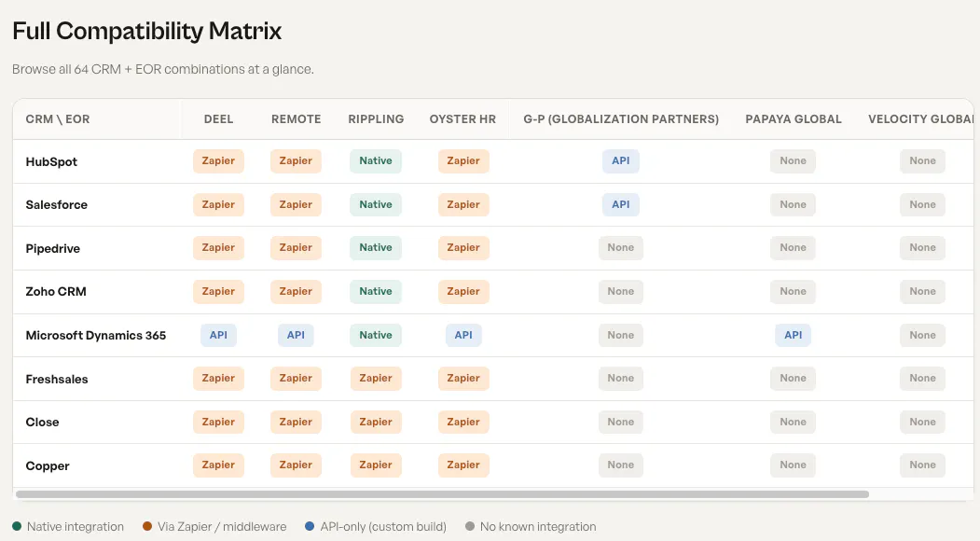Click Salesforce's API badge under G-P

[x=621, y=204]
